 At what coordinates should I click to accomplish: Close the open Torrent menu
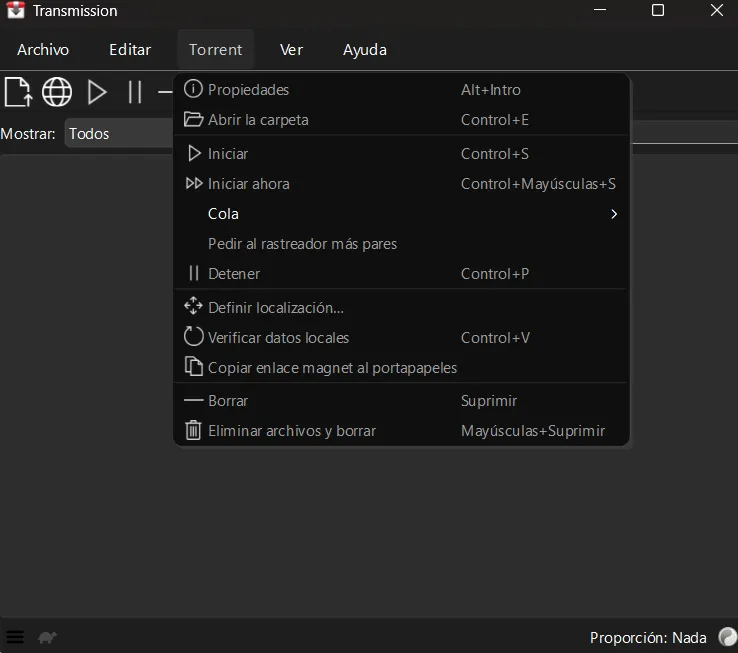pos(216,49)
